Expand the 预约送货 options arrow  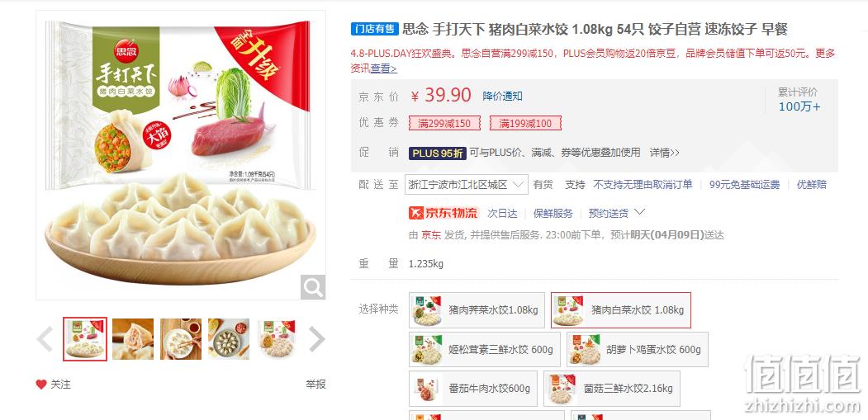tap(640, 212)
